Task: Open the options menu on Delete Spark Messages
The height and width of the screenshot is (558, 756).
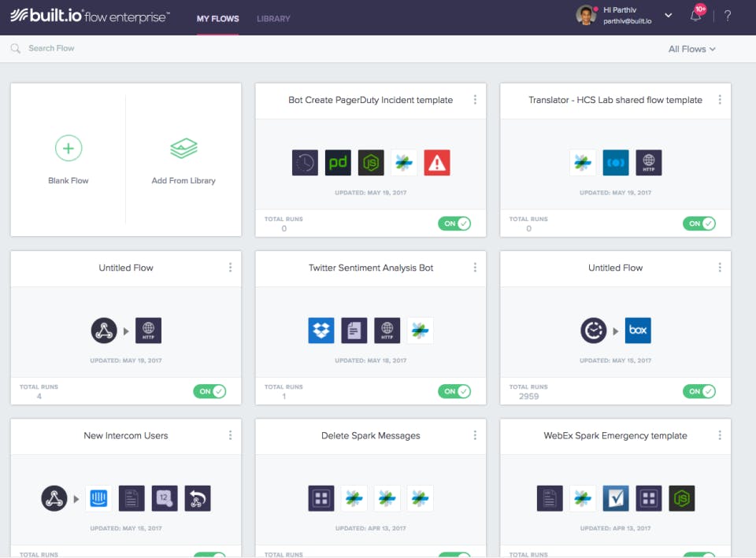Action: pos(475,435)
